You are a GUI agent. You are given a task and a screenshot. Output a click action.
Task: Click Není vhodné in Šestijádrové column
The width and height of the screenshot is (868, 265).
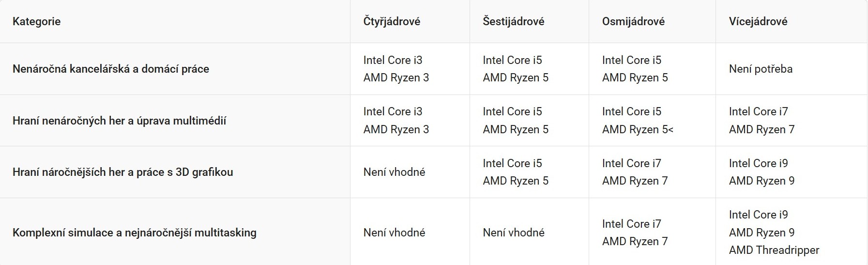[x=513, y=233]
